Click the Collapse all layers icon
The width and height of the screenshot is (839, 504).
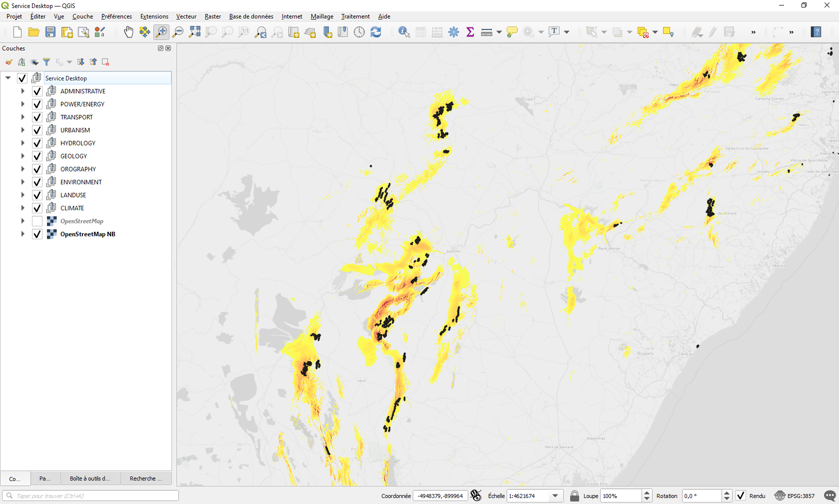[x=93, y=62]
